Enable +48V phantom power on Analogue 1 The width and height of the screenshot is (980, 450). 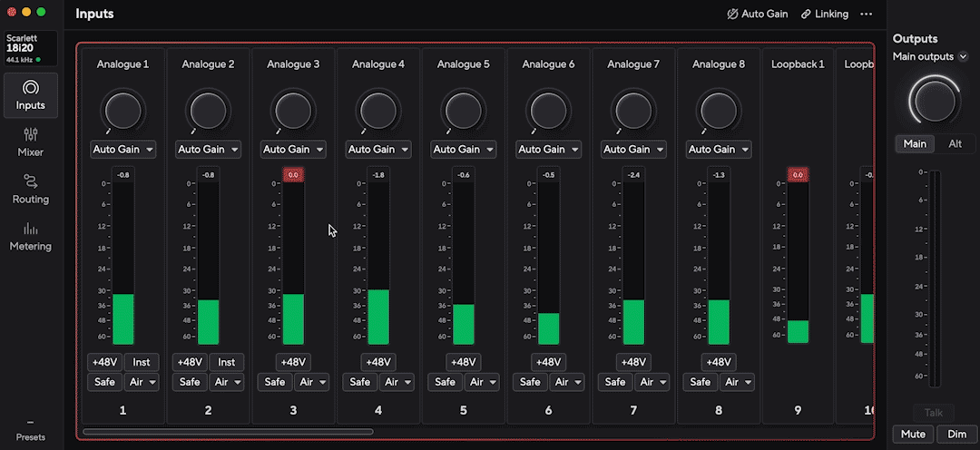click(104, 362)
